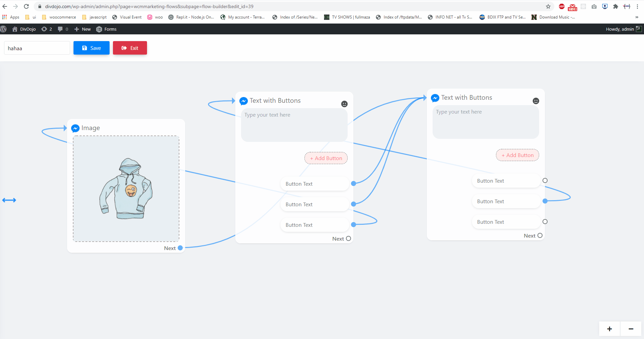Open the emoji picker on the right Text with Buttons card

535,100
